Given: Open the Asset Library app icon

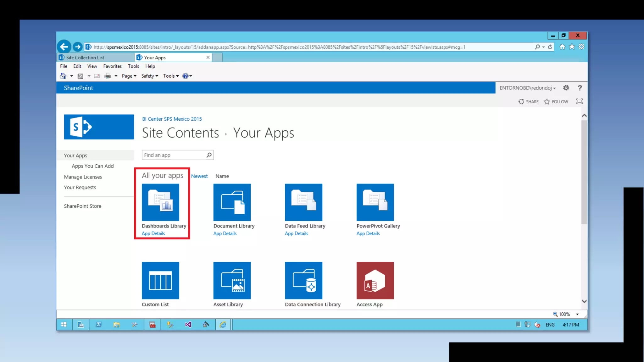Looking at the screenshot, I should coord(232,280).
